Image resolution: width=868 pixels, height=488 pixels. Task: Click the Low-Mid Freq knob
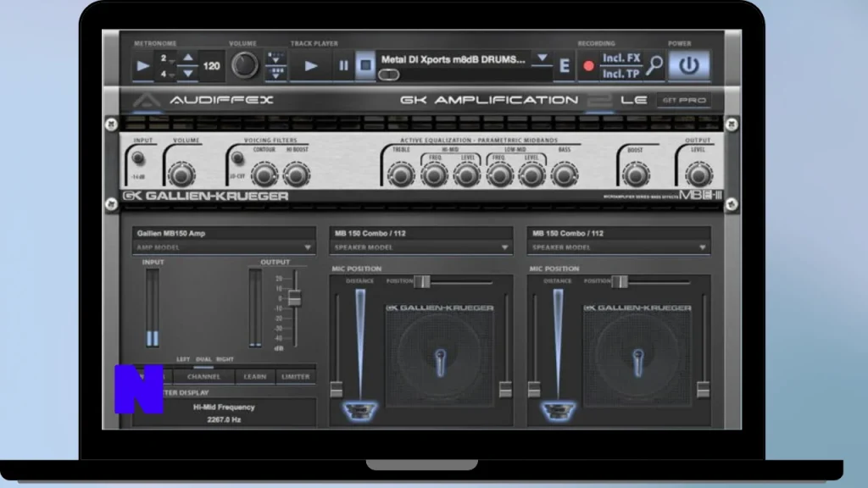click(x=499, y=175)
